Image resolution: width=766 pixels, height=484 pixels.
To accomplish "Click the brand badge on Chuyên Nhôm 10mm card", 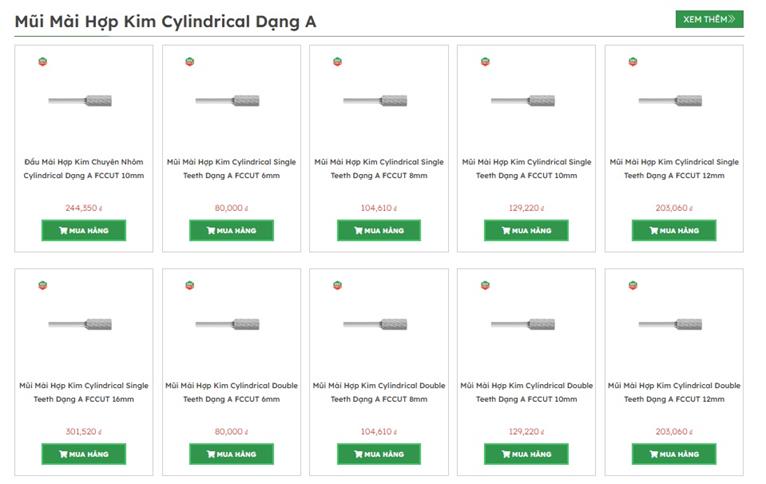I will pos(42,62).
